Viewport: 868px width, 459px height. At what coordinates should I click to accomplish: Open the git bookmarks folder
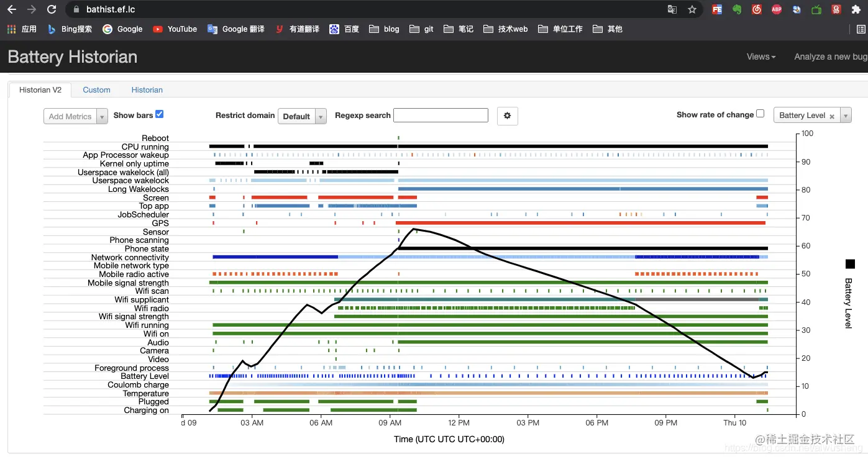coord(421,29)
